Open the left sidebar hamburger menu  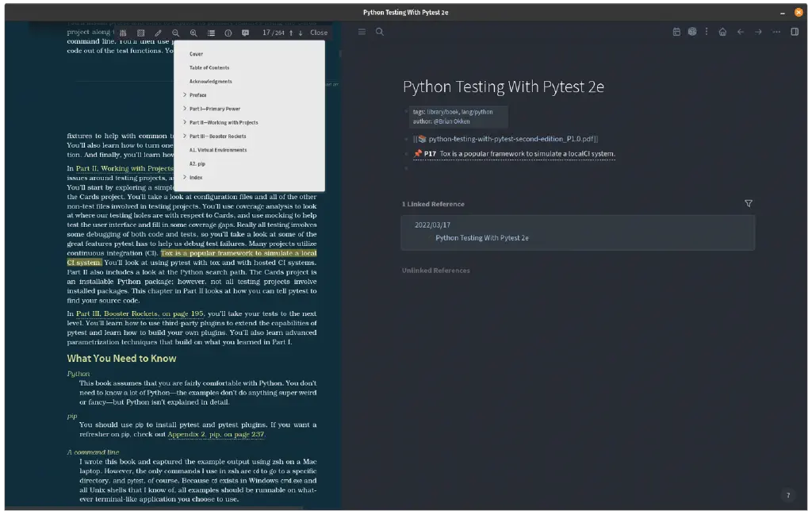[362, 32]
